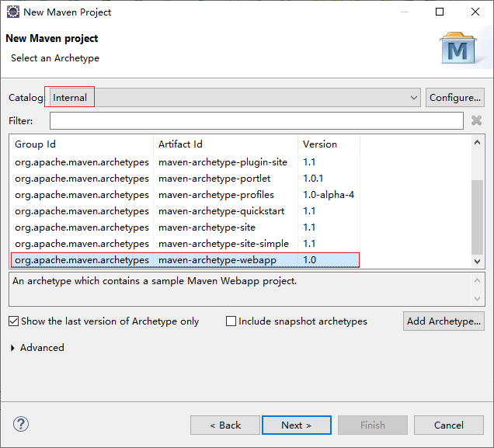Select maven-archetype-webapp row
The height and width of the screenshot is (448, 494).
coord(185,260)
